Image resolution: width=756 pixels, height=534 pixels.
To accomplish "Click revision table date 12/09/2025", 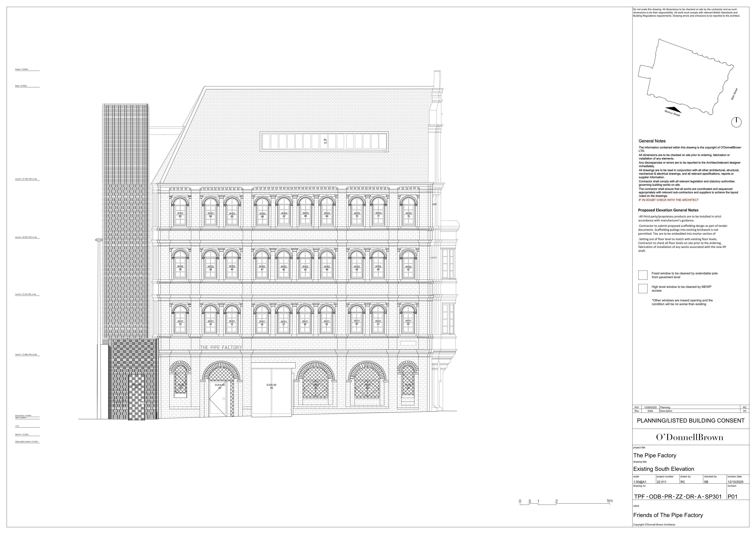I will 650,407.
